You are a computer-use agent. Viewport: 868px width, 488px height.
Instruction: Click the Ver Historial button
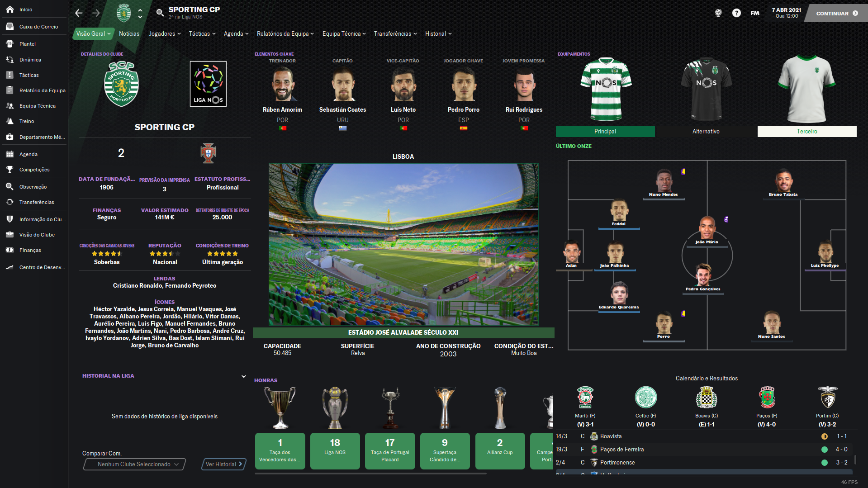pos(224,464)
